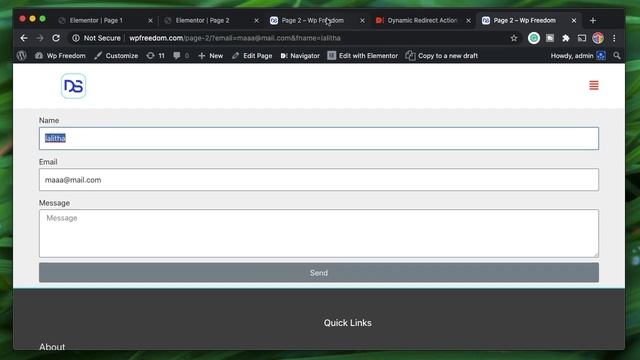Click Edit Page in the admin bar
The width and height of the screenshot is (640, 360).
tap(252, 56)
